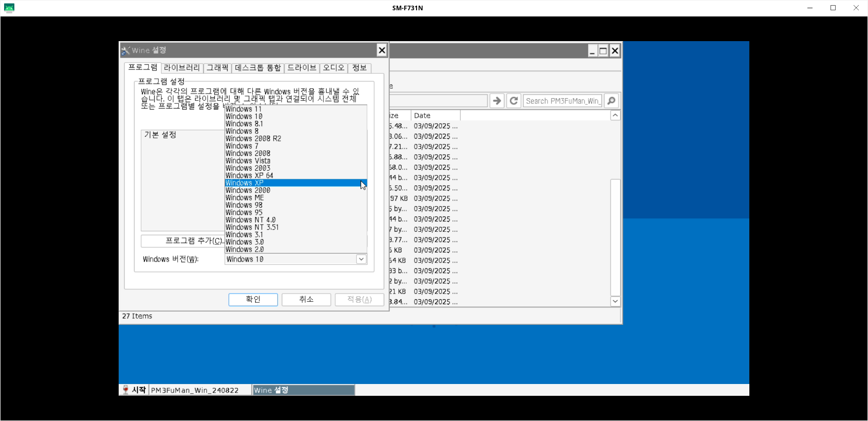Open the 데스크톱 통합 tab

tap(258, 68)
